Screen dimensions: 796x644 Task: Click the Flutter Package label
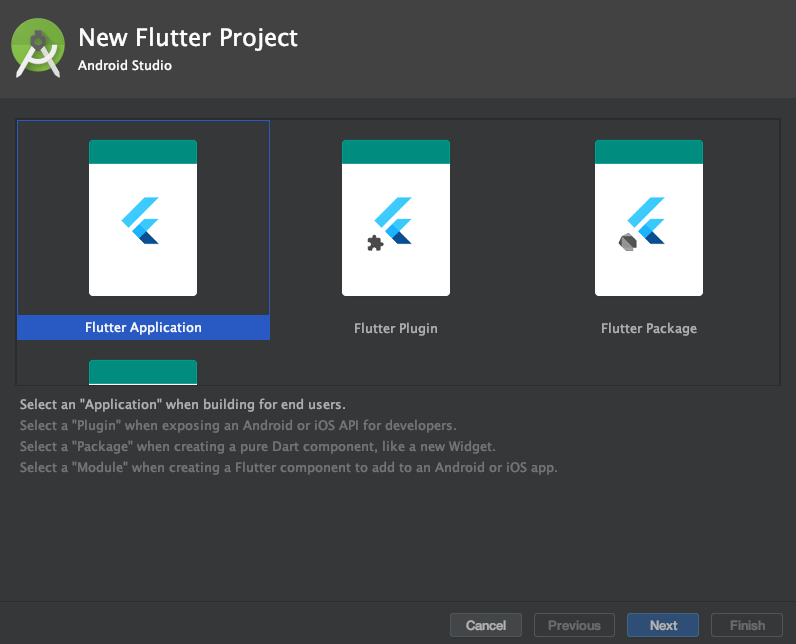(649, 328)
